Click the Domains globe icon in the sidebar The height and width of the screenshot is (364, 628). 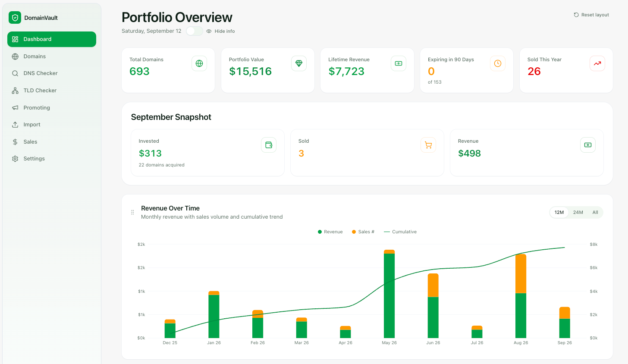(x=15, y=56)
